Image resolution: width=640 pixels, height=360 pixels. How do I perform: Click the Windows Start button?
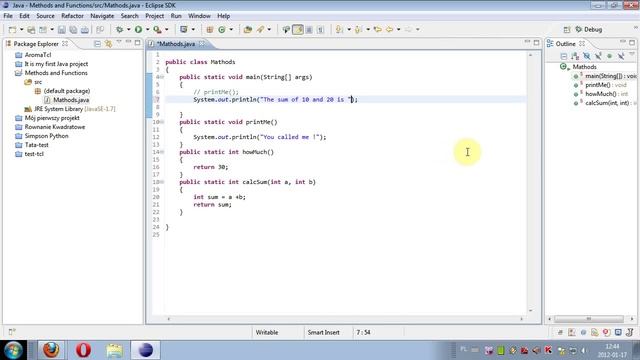click(13, 350)
